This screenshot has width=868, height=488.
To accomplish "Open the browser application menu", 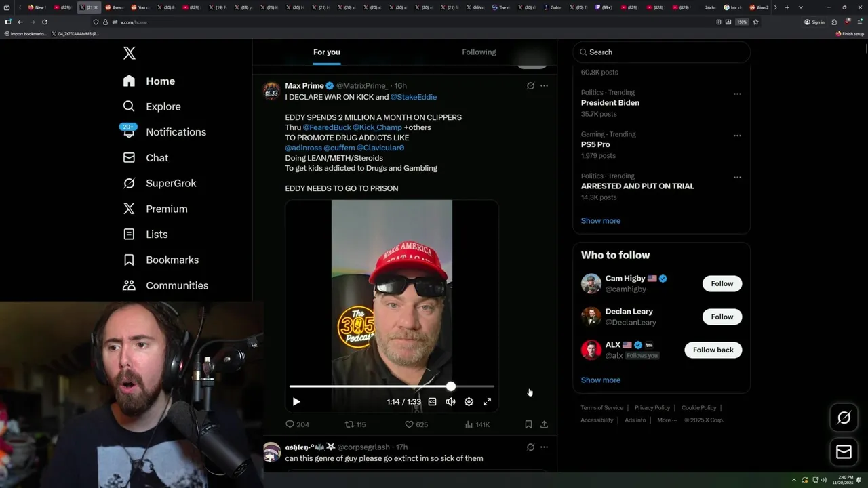I will point(859,22).
